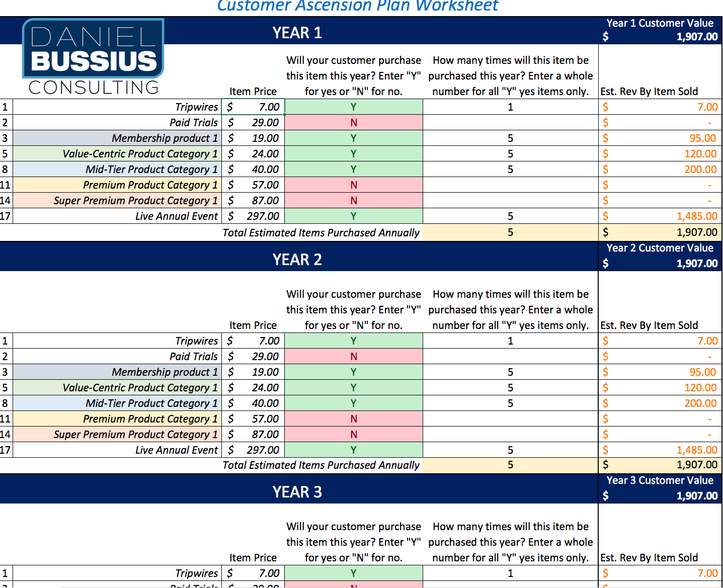Click Year 2 Live Annual Event revenue 1,485.00

pyautogui.click(x=696, y=450)
